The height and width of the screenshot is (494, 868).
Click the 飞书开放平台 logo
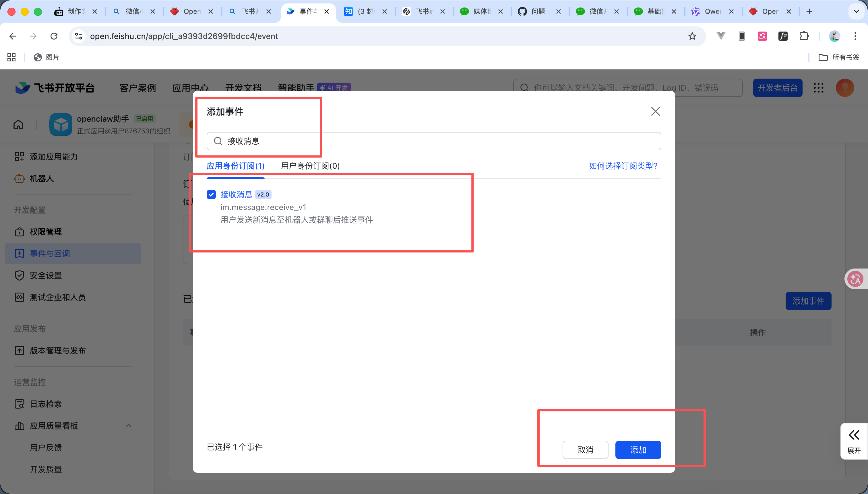(54, 87)
